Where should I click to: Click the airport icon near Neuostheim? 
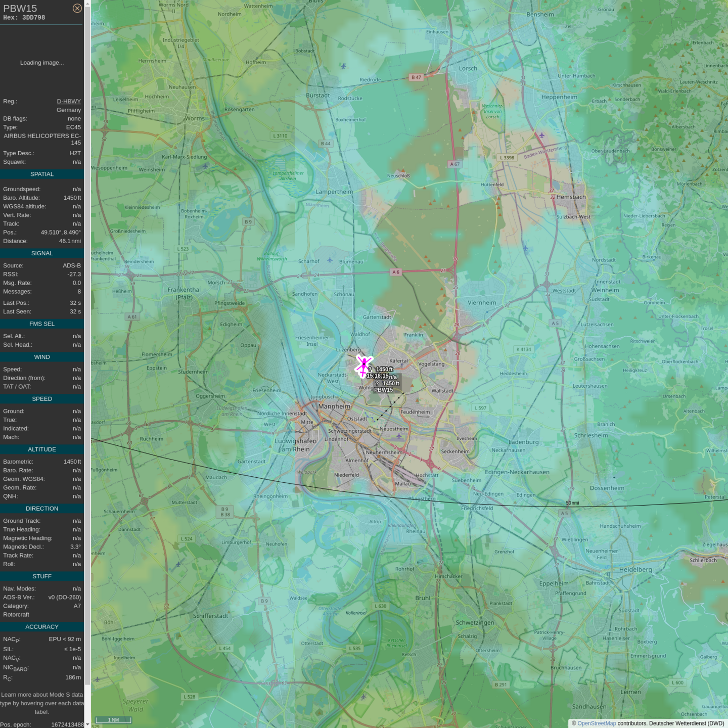pos(399,436)
